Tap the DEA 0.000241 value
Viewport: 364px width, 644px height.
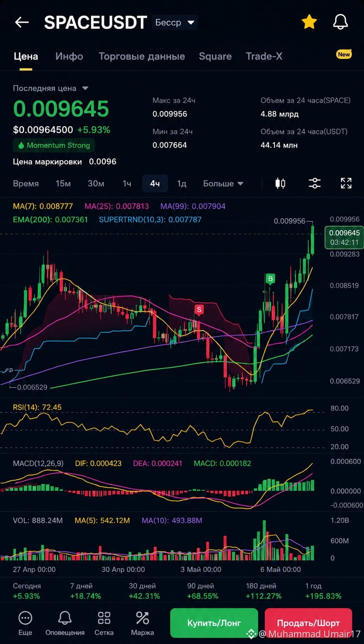click(157, 463)
